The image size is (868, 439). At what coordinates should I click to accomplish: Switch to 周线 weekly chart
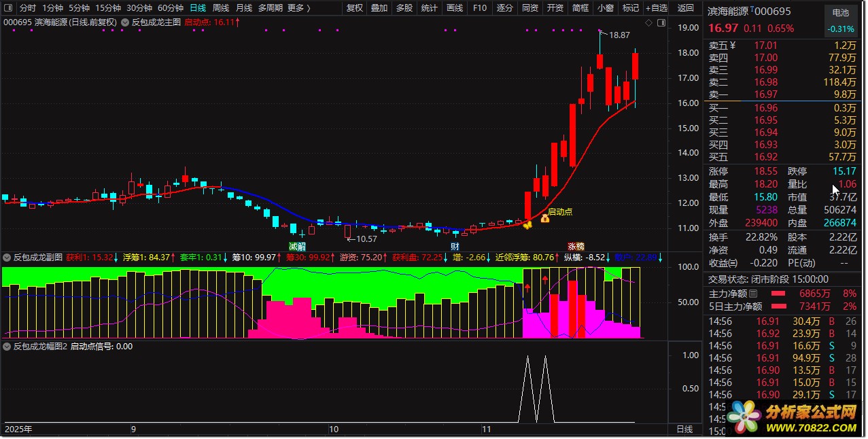[221, 8]
